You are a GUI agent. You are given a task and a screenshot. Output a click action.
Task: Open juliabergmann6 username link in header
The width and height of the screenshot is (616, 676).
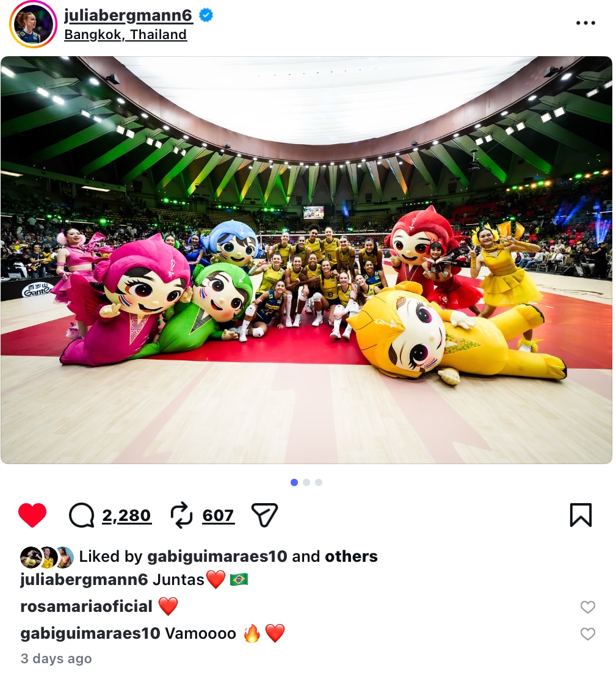(x=128, y=15)
